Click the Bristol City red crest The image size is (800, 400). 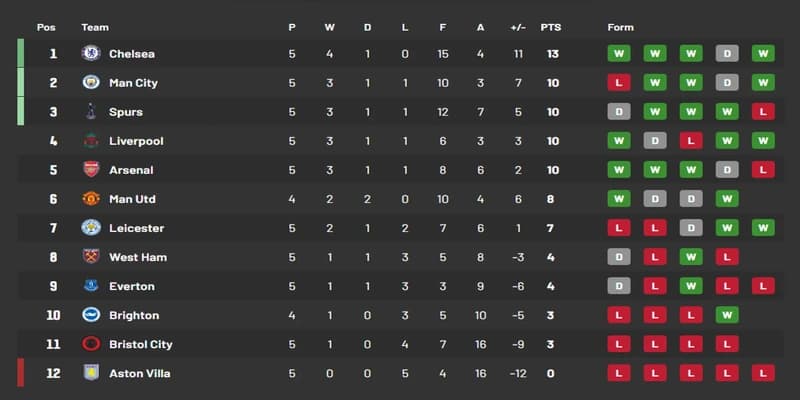[91, 344]
